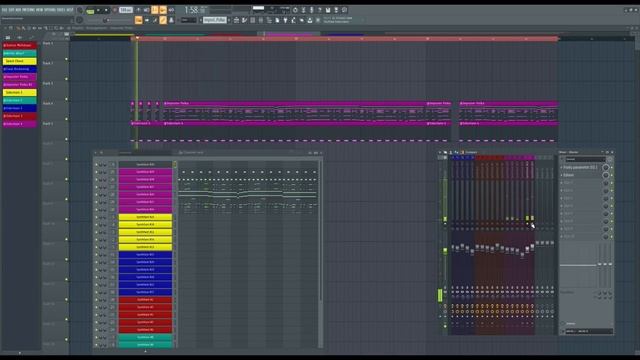Mute Track 4 in the playlist

tap(66, 119)
